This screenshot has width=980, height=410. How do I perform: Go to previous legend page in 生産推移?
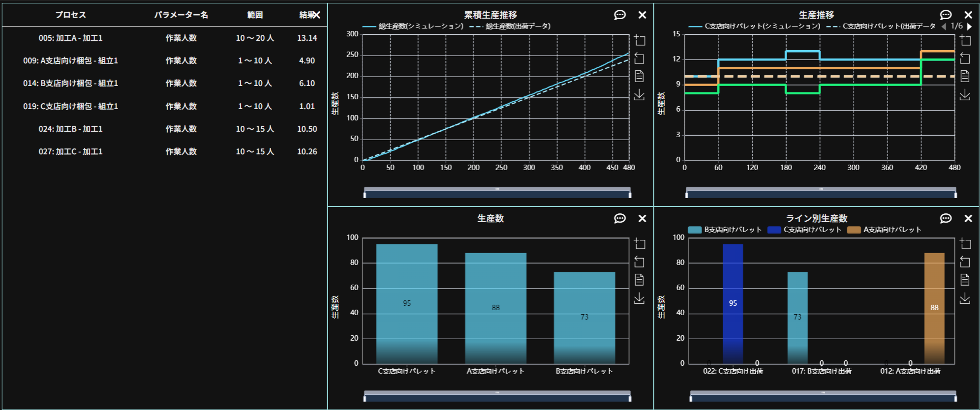[944, 27]
